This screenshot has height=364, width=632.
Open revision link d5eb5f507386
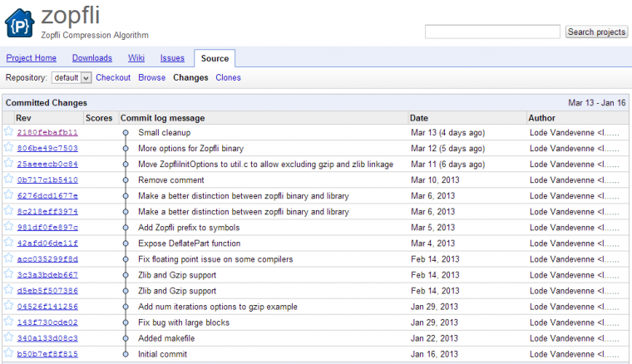[x=47, y=291]
